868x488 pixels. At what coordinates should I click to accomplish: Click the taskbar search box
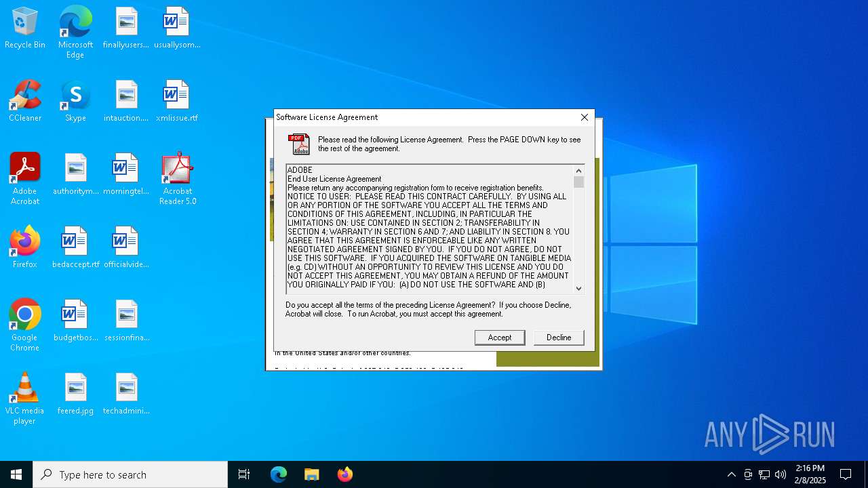click(130, 474)
